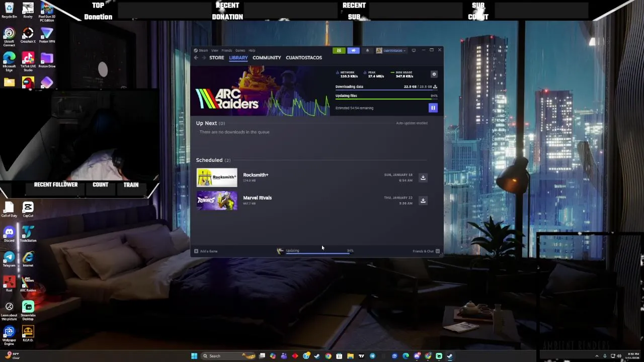Viewport: 644px width, 362px height.
Task: Open the COMMUNITY tab
Action: point(267,58)
